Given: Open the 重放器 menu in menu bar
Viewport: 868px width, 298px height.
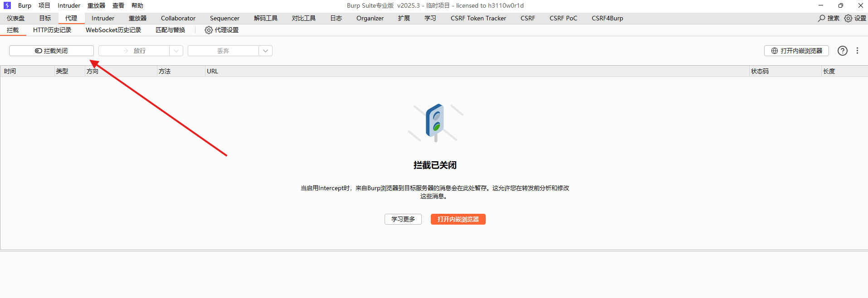Looking at the screenshot, I should 97,5.
